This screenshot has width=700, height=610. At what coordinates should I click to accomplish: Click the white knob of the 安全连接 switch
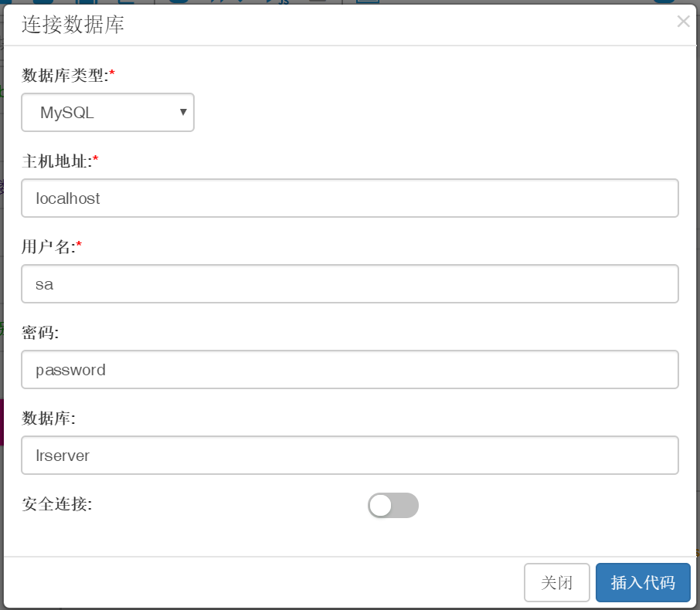click(381, 506)
